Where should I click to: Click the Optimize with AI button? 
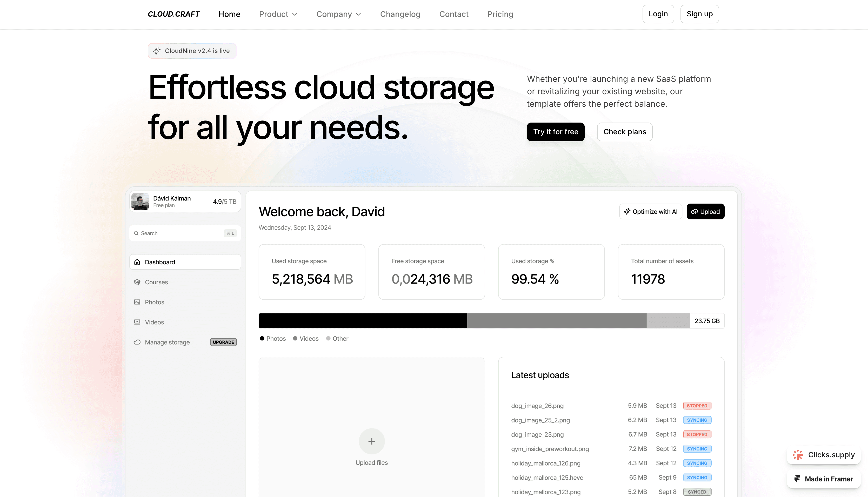pyautogui.click(x=651, y=212)
